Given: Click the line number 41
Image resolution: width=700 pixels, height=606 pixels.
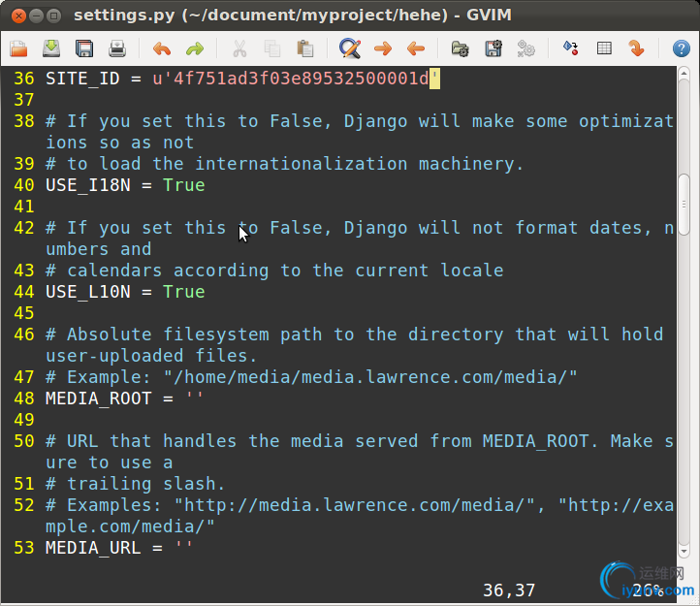Looking at the screenshot, I should pyautogui.click(x=23, y=207).
